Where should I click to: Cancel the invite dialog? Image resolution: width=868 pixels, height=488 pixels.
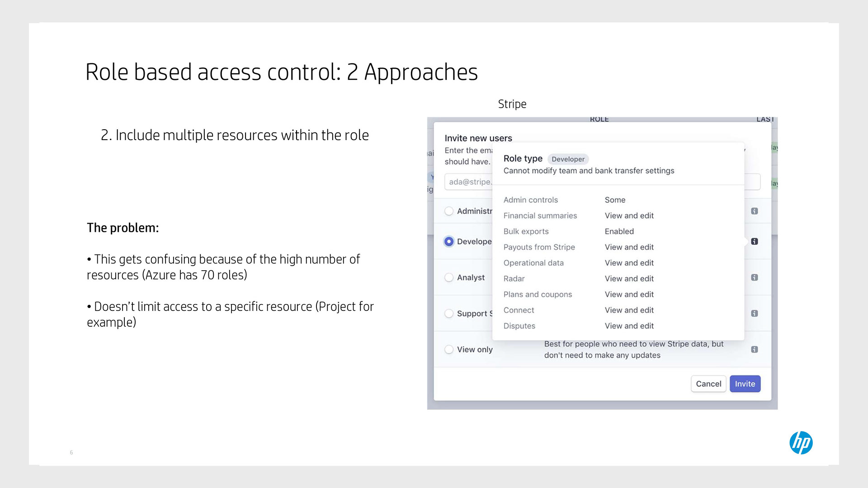tap(708, 384)
